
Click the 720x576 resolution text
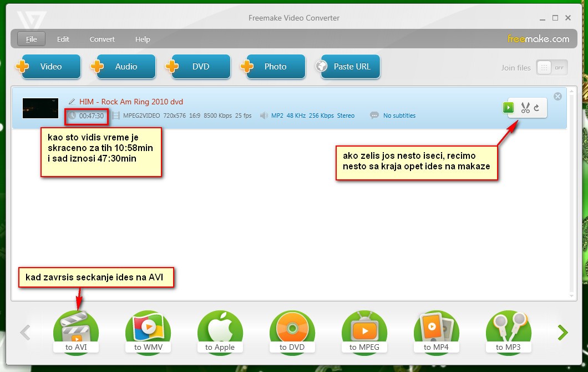(x=174, y=115)
